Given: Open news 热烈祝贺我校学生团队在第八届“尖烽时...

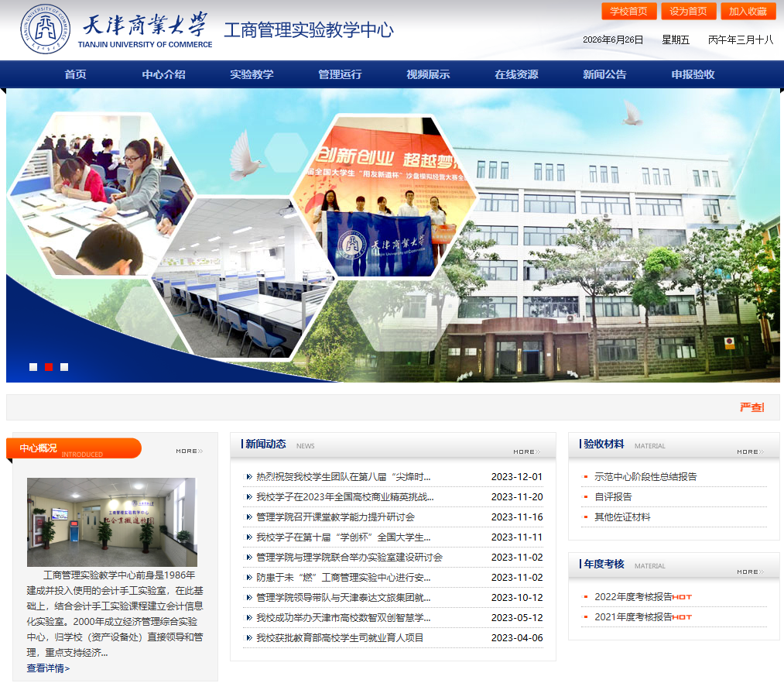Looking at the screenshot, I should point(344,477).
